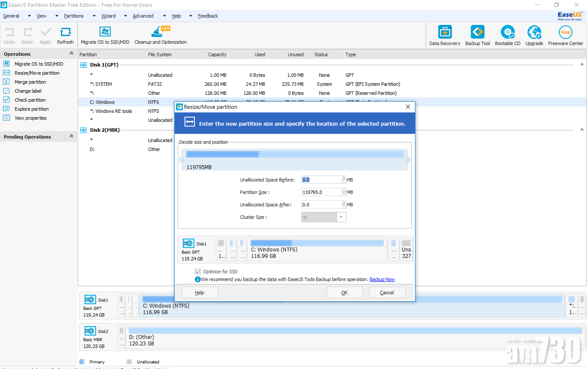Open the Partitions menu
The width and height of the screenshot is (588, 369).
point(73,16)
